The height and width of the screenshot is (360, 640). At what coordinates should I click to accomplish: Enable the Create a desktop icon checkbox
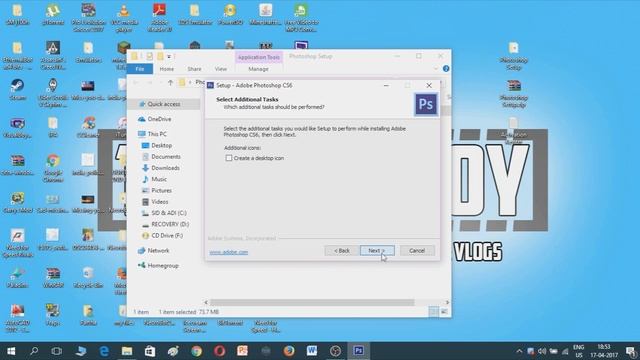[229, 158]
